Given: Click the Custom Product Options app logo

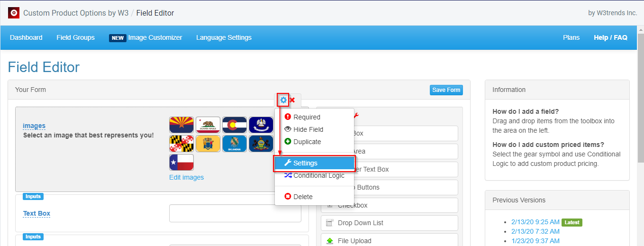Looking at the screenshot, I should (x=14, y=13).
